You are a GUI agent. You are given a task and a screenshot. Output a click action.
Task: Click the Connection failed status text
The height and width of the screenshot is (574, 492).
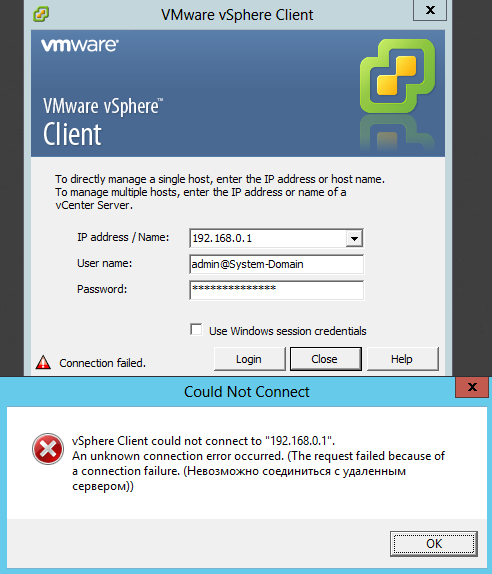click(102, 363)
